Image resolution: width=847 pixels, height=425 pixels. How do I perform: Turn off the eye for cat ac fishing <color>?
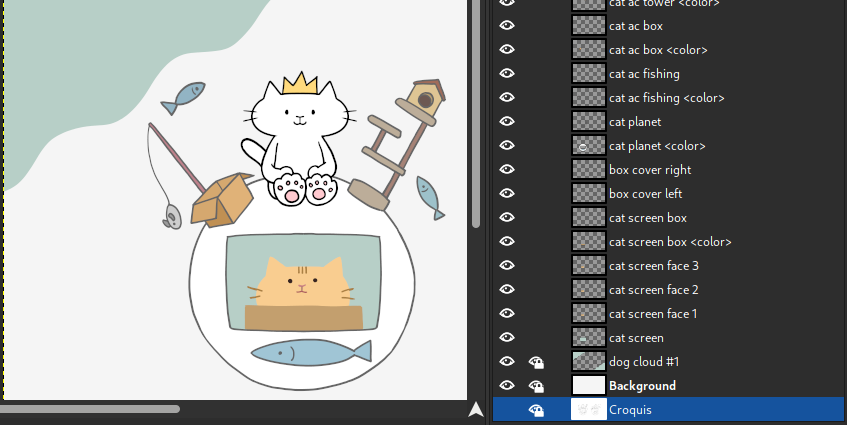507,98
